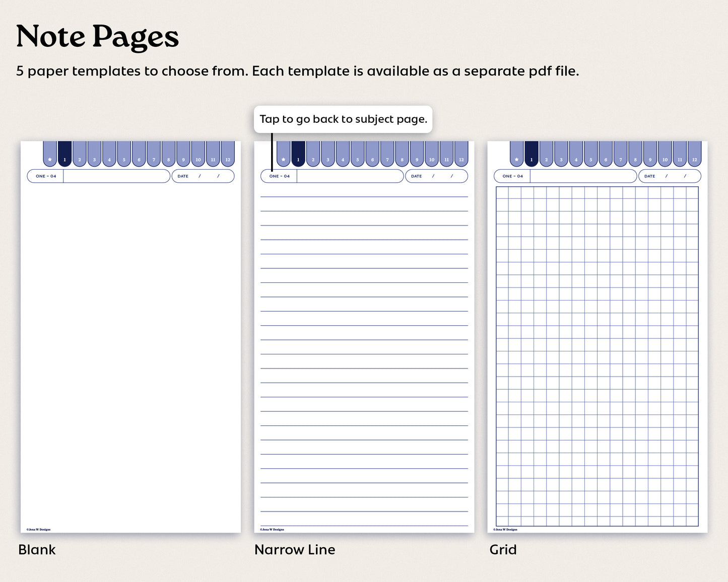Click the first ruled line on the Narrow Line page

(x=364, y=196)
